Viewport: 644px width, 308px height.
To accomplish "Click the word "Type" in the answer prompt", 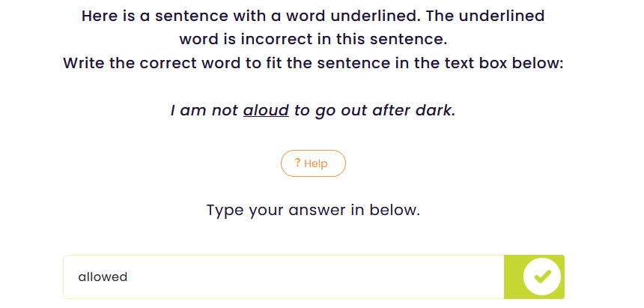I will click(225, 210).
